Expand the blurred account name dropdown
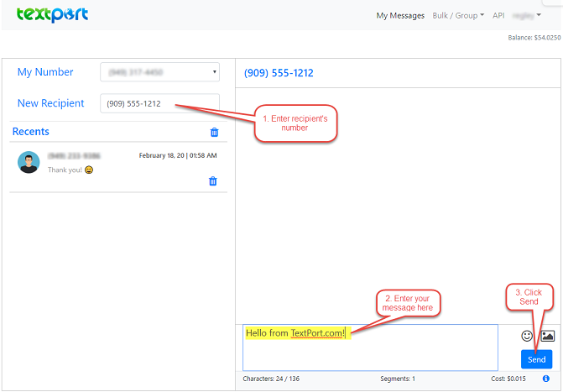 pos(526,15)
